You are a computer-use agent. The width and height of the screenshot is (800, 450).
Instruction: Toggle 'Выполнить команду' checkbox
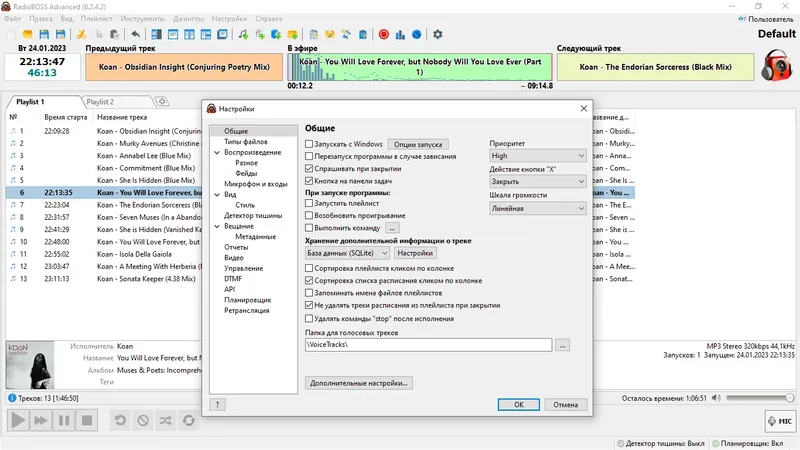tap(309, 228)
